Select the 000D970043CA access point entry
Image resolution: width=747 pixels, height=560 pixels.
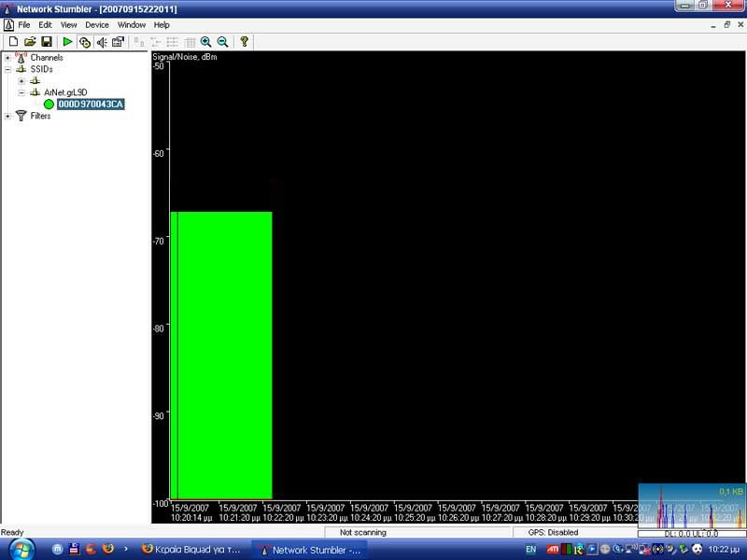click(x=90, y=105)
